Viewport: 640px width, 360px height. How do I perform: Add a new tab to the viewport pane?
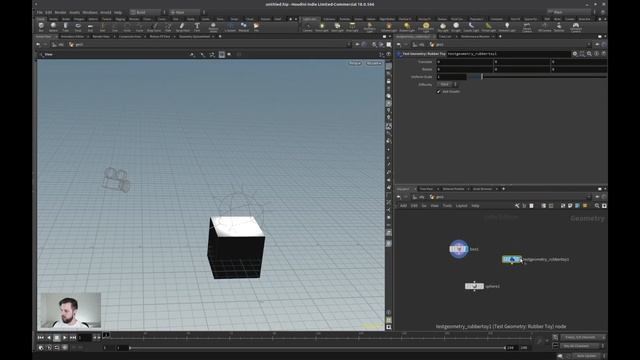[x=220, y=36]
